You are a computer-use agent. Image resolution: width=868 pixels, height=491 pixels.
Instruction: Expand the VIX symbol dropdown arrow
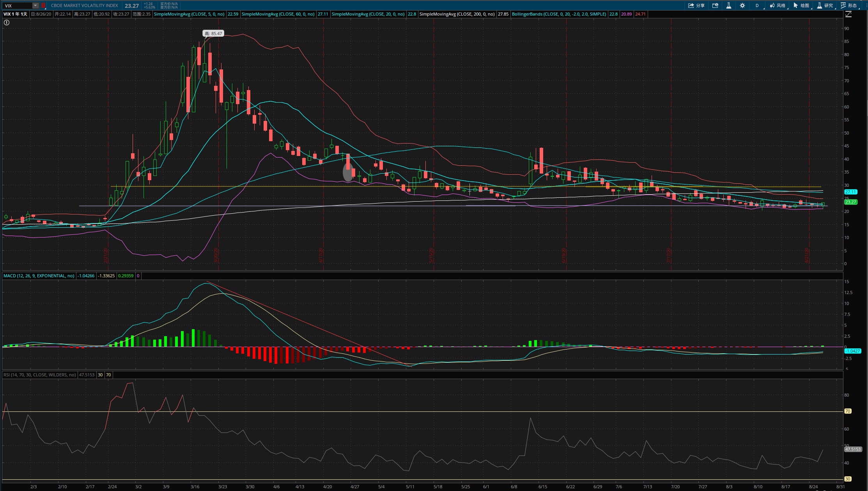(x=35, y=5)
